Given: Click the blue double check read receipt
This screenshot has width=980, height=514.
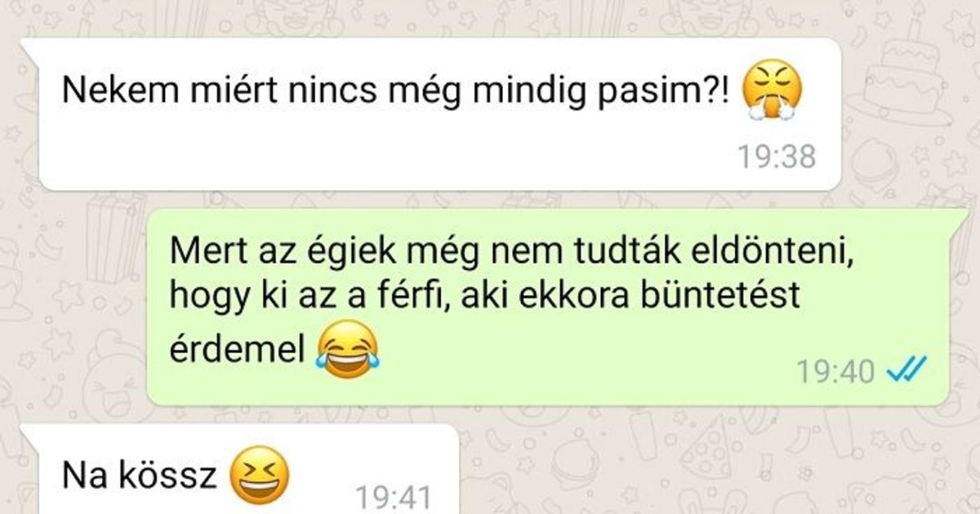Looking at the screenshot, I should point(905,372).
